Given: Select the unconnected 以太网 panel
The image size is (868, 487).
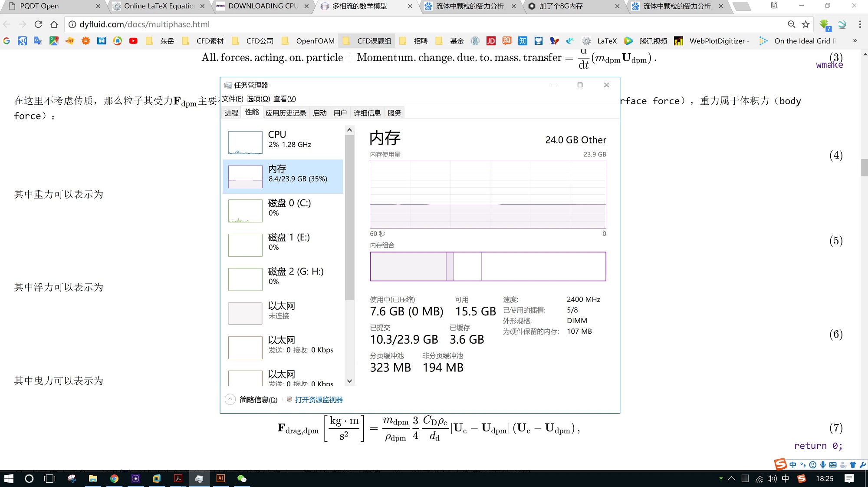Looking at the screenshot, I should (x=283, y=312).
